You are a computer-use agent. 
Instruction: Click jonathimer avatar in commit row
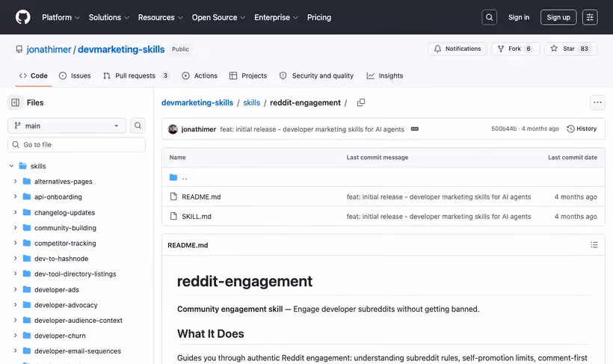173,129
